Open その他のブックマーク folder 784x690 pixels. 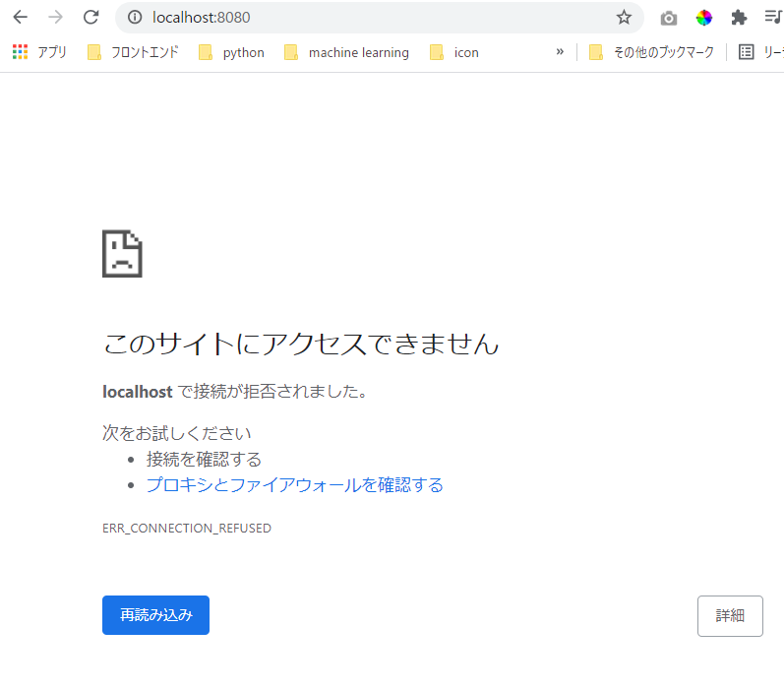(x=651, y=52)
